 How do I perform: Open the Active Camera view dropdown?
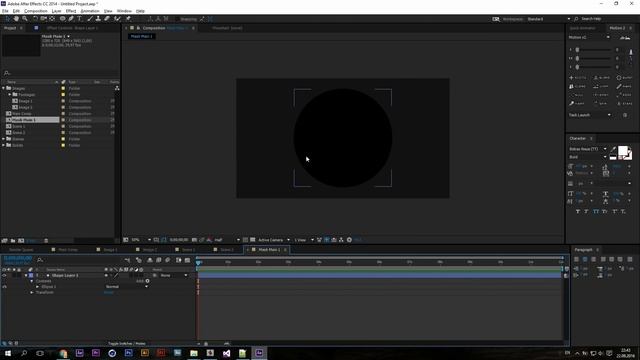tap(274, 240)
